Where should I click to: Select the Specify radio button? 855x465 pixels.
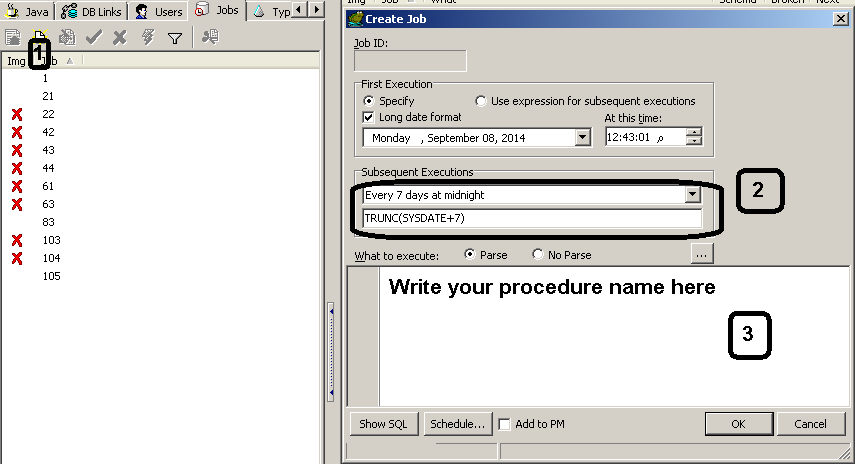370,101
